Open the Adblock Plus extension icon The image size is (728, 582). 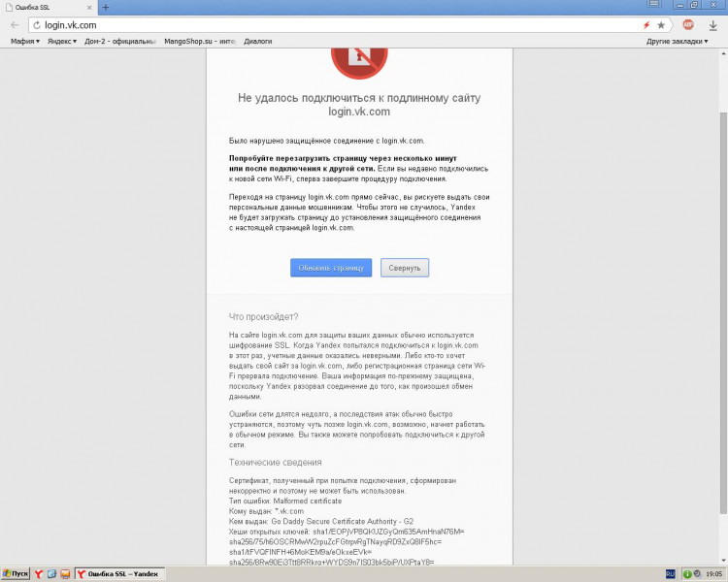pyautogui.click(x=688, y=24)
